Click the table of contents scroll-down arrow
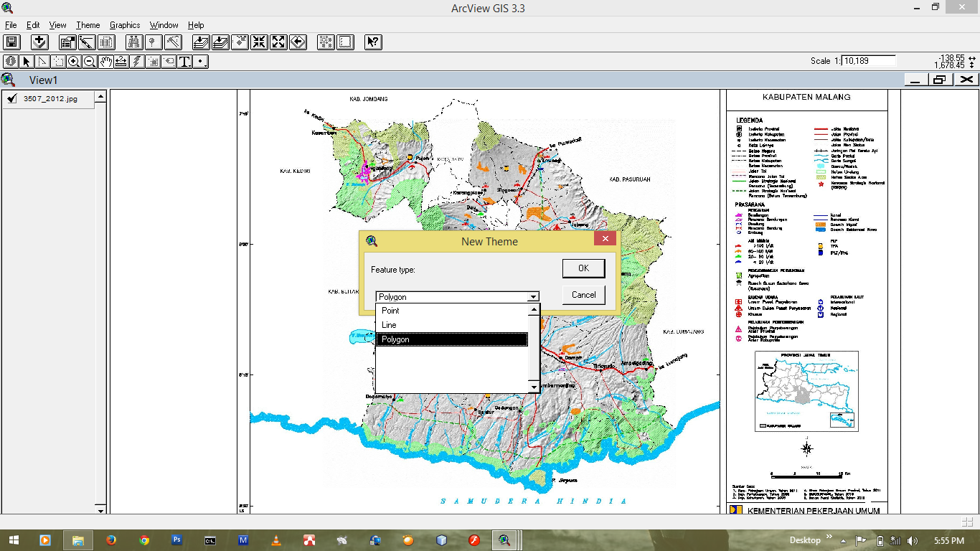980x551 pixels. point(101,509)
